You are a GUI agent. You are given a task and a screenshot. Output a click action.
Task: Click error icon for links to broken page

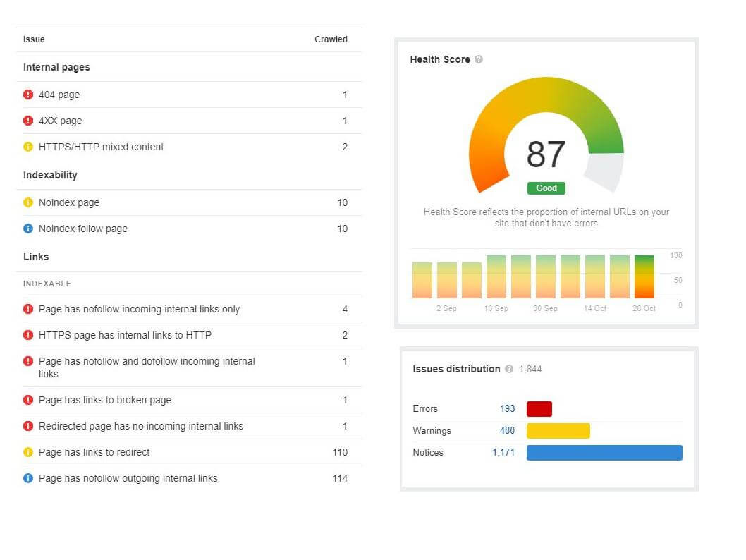pyautogui.click(x=28, y=400)
